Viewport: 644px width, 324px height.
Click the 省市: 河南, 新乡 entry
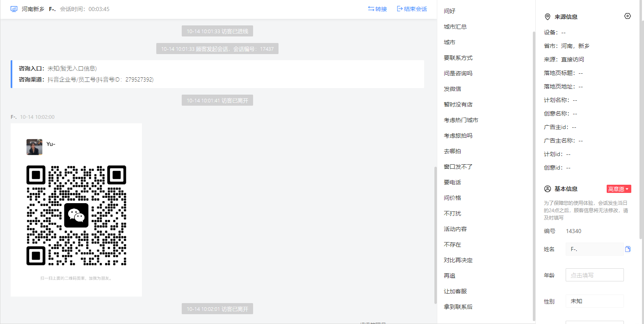tap(567, 46)
